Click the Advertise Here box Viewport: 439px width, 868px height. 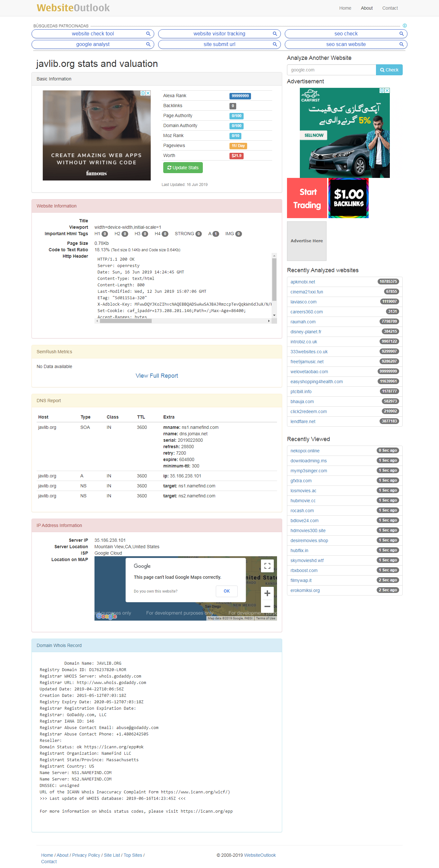coord(307,241)
